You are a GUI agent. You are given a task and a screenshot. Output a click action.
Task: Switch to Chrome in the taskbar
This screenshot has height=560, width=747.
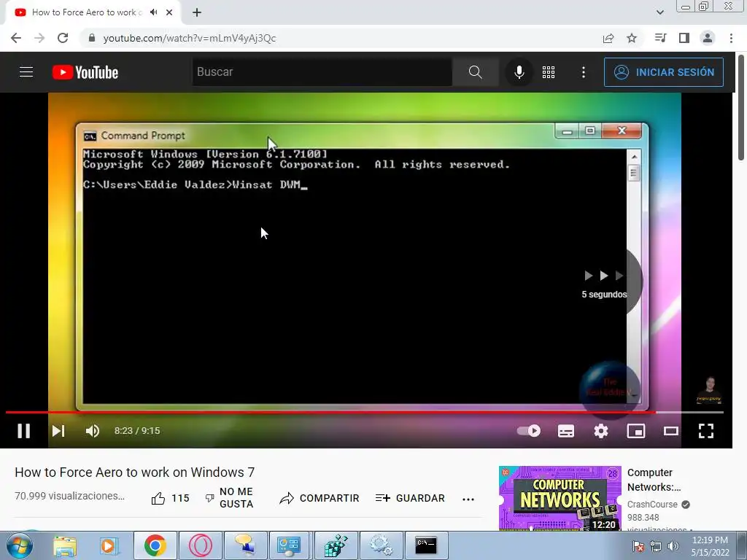coord(155,545)
